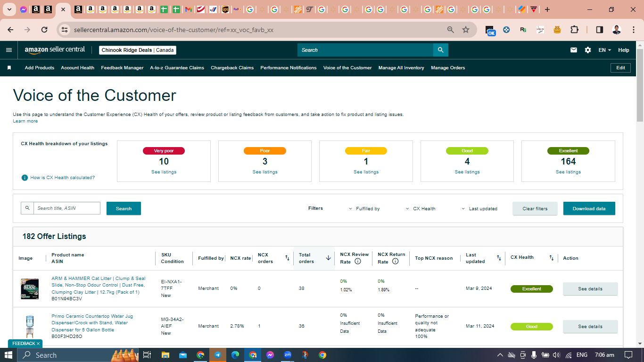Sort the table by CX Health
Viewport: 644px width, 362px height.
click(x=551, y=258)
